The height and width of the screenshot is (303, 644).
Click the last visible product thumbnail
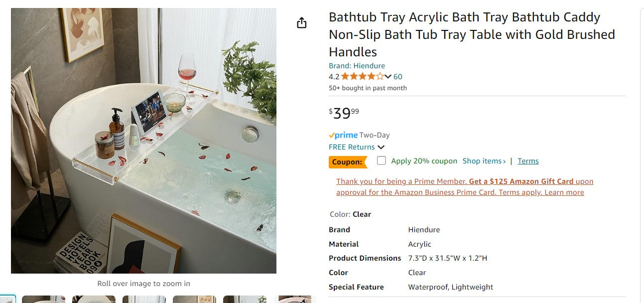[x=294, y=299]
